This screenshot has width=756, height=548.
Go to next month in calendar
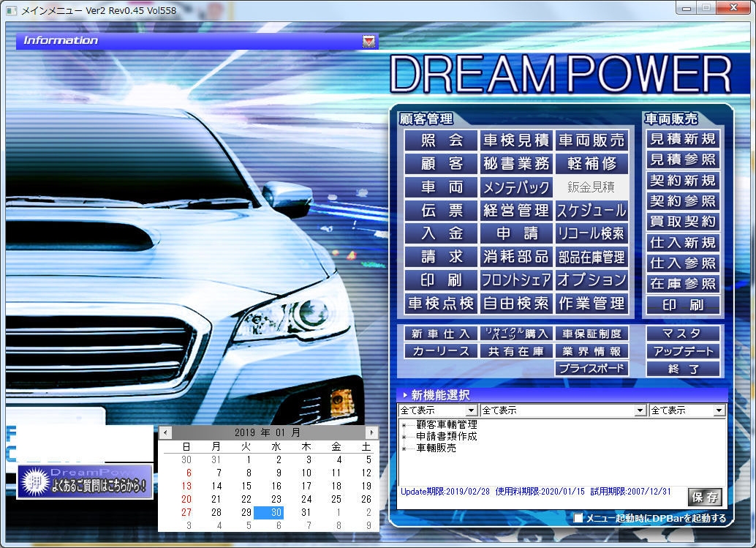pos(371,432)
